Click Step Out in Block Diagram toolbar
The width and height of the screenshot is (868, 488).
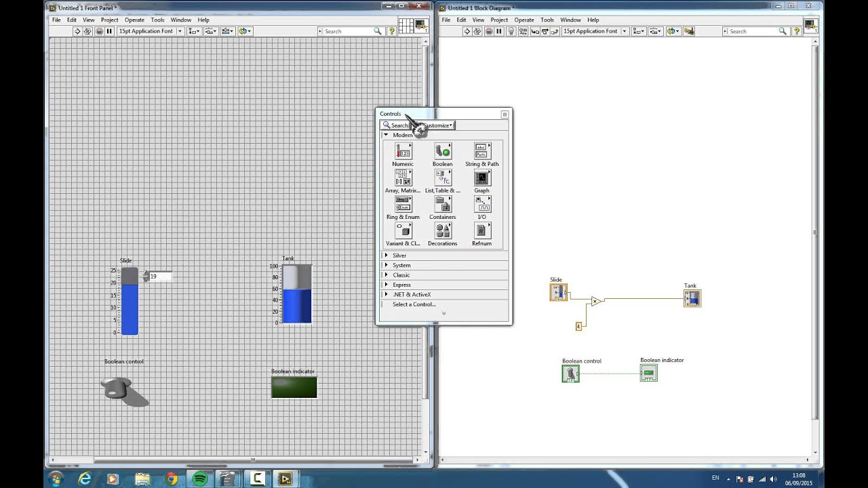(554, 31)
